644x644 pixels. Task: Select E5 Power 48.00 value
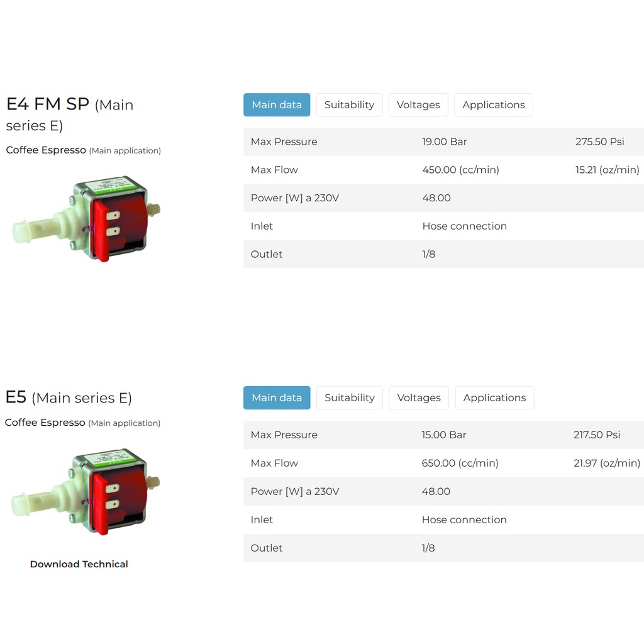(436, 491)
